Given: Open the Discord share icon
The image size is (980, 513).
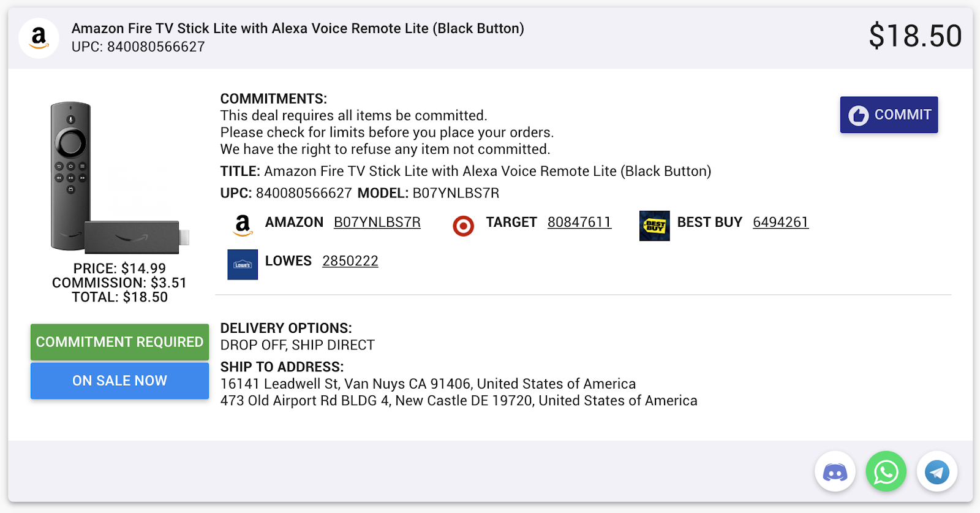Looking at the screenshot, I should click(x=835, y=471).
